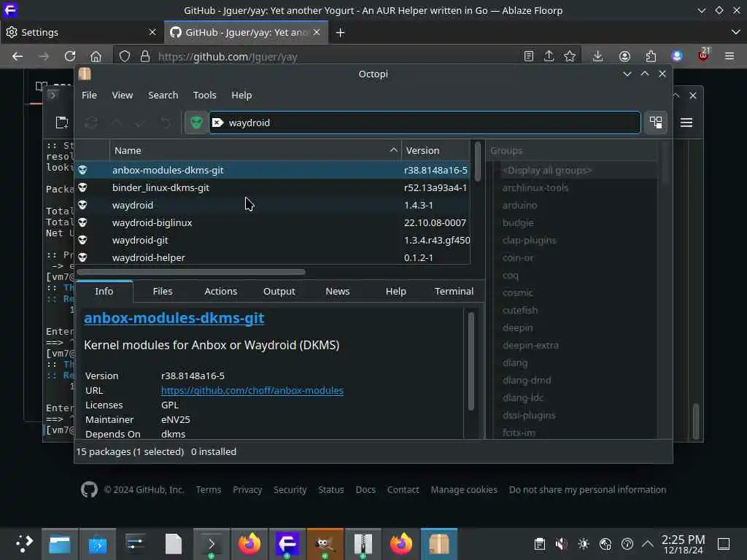Switch to the Terminal tab
This screenshot has height=560, width=747.
[x=454, y=292]
